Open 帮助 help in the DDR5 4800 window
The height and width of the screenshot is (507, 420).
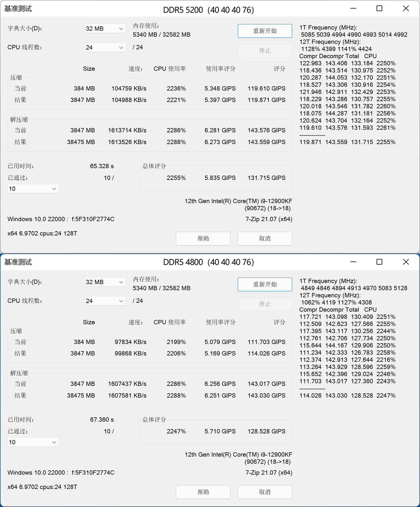coord(203,492)
